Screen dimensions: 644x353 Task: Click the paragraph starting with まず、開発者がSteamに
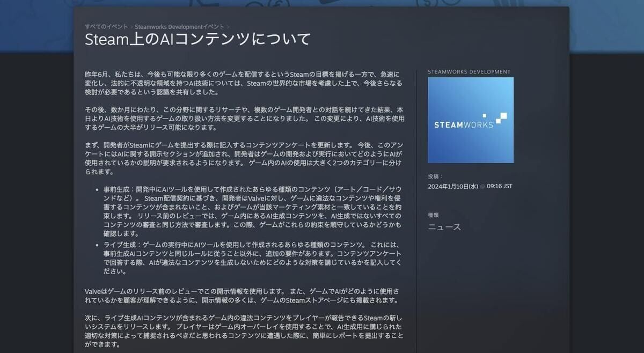[x=244, y=158]
